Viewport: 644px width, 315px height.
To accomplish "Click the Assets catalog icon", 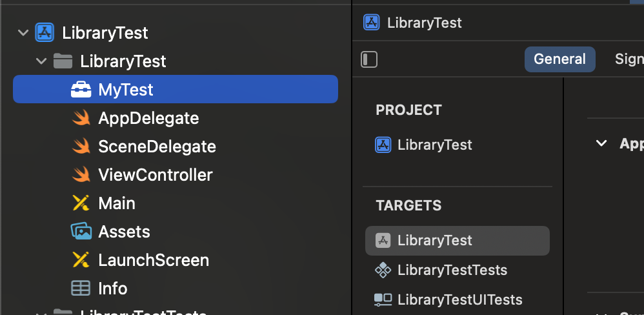I will tap(81, 232).
